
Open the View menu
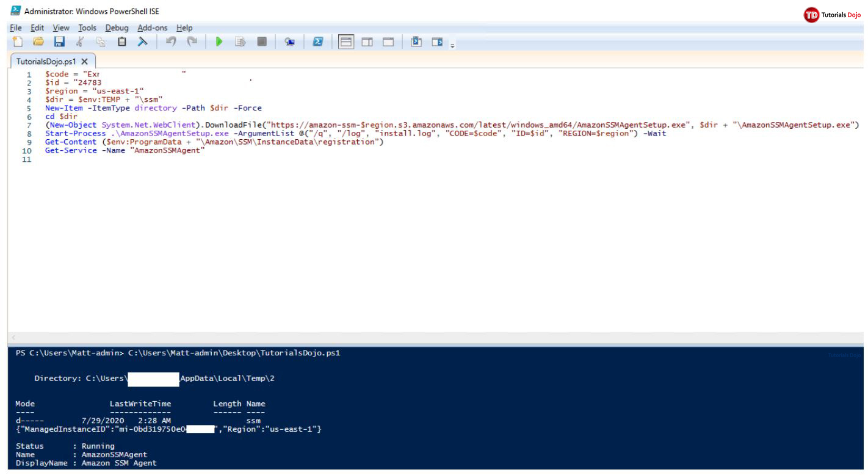[x=61, y=28]
